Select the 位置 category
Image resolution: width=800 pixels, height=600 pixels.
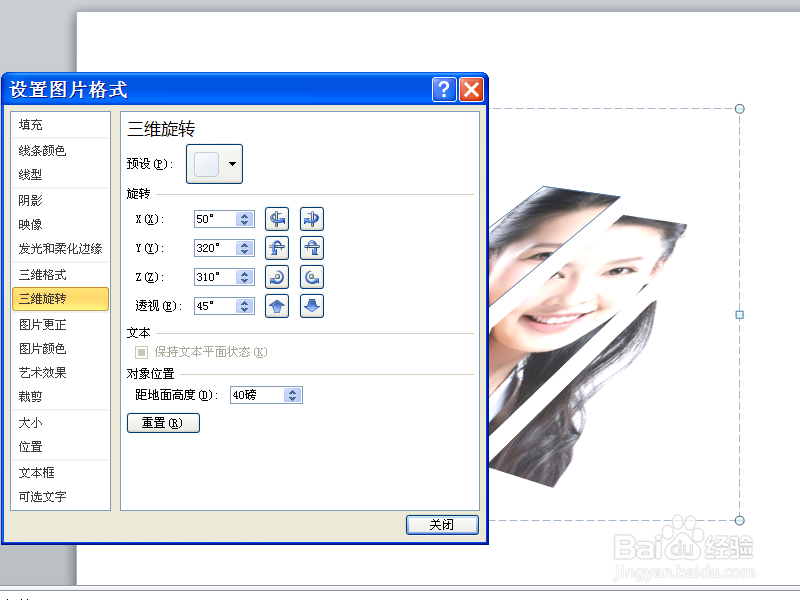pyautogui.click(x=60, y=447)
